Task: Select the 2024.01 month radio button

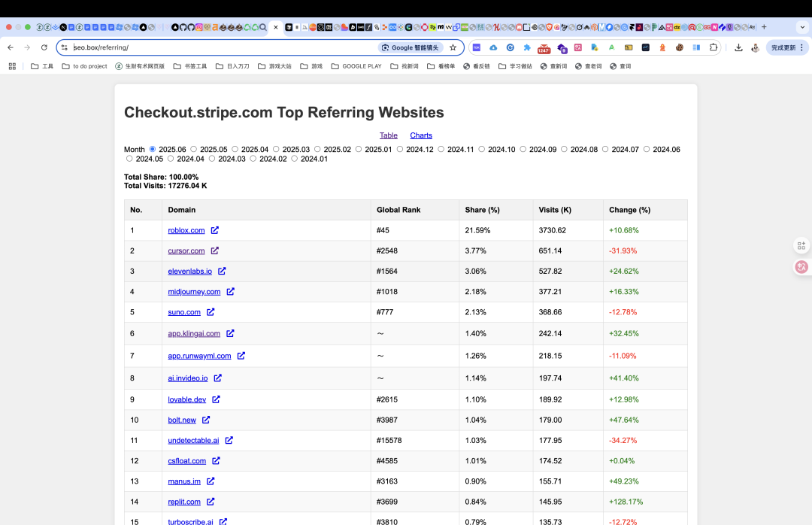Action: [x=294, y=159]
